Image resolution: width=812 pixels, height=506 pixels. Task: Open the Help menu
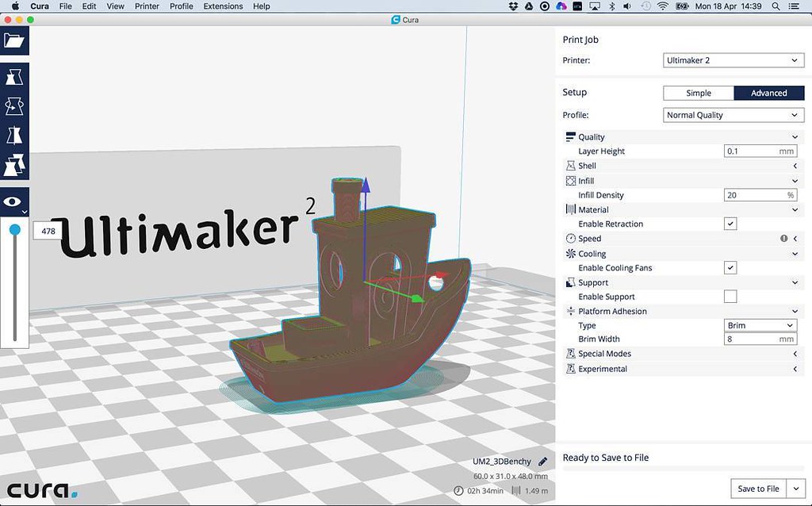[x=262, y=6]
